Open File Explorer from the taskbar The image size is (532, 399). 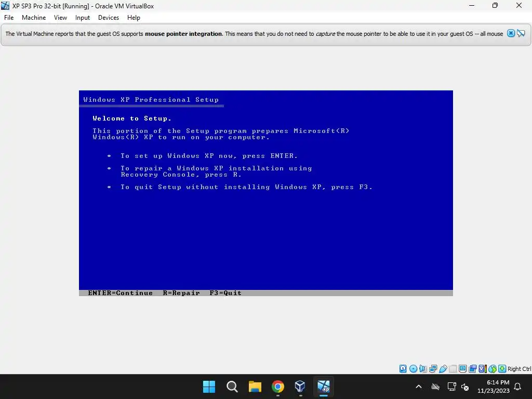click(255, 387)
